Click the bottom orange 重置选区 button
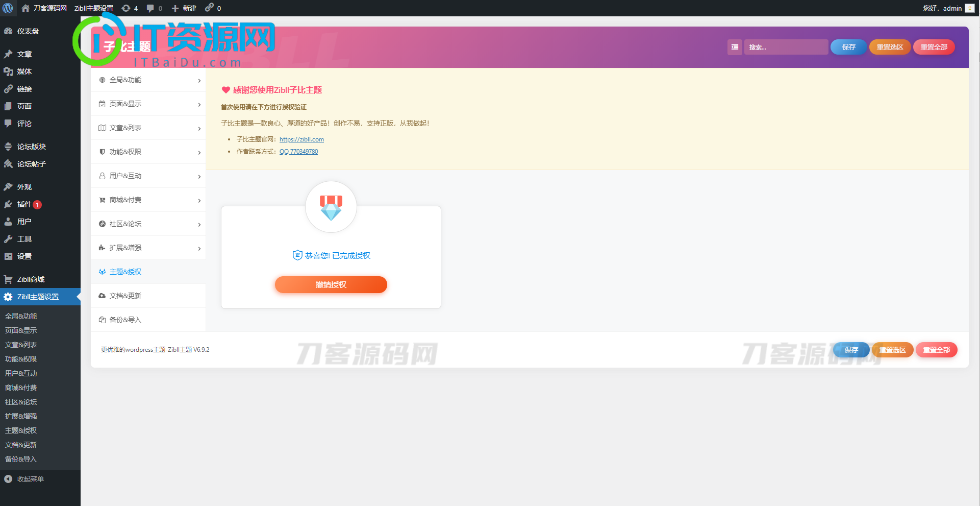 892,350
